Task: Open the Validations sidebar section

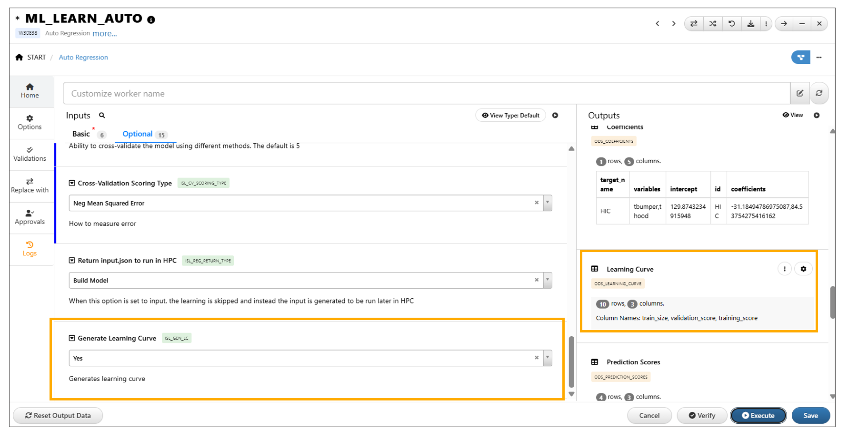Action: 30,154
